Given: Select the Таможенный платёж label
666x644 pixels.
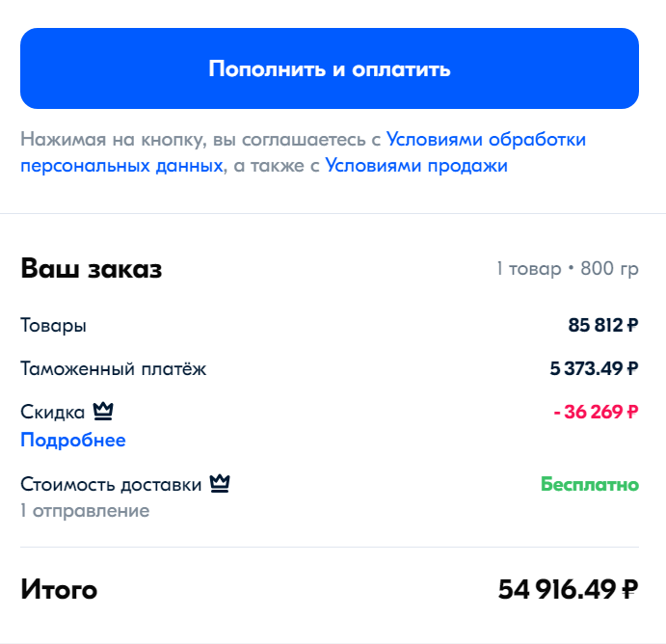Looking at the screenshot, I should [114, 368].
